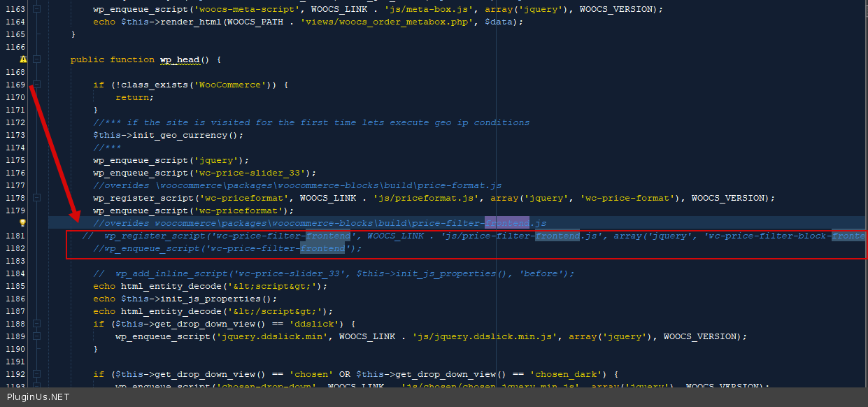The height and width of the screenshot is (407, 868).
Task: Collapse the class_exists if block at line 1169
Action: tap(36, 85)
